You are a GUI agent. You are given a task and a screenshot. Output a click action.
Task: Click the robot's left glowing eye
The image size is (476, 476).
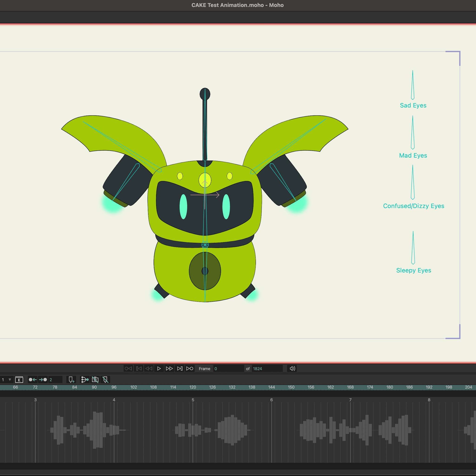[x=183, y=207]
